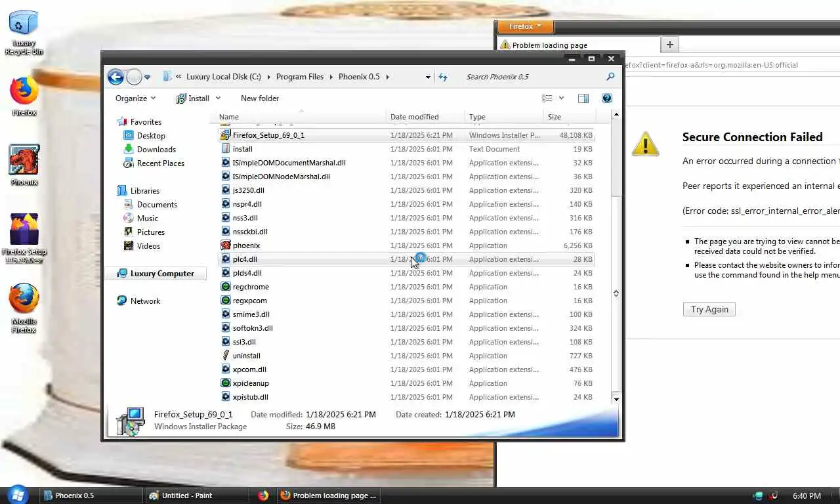Select the regchrome application icon
Image resolution: width=840 pixels, height=504 pixels.
coord(226,287)
